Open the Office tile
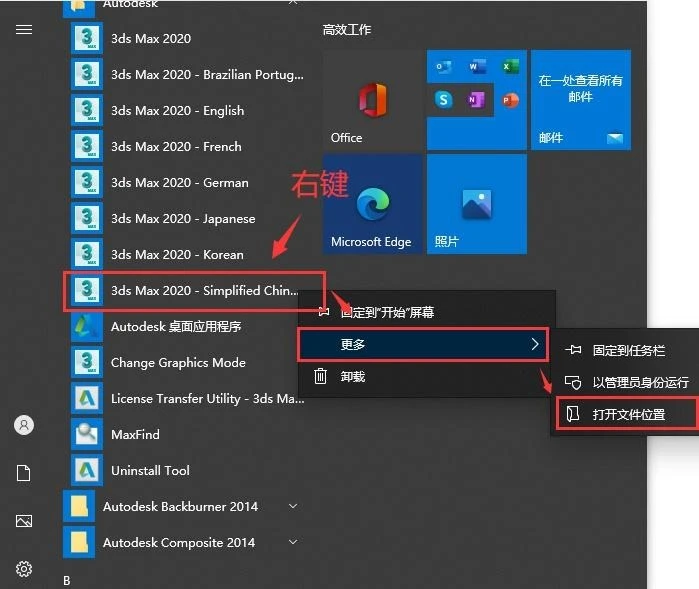 [x=371, y=100]
